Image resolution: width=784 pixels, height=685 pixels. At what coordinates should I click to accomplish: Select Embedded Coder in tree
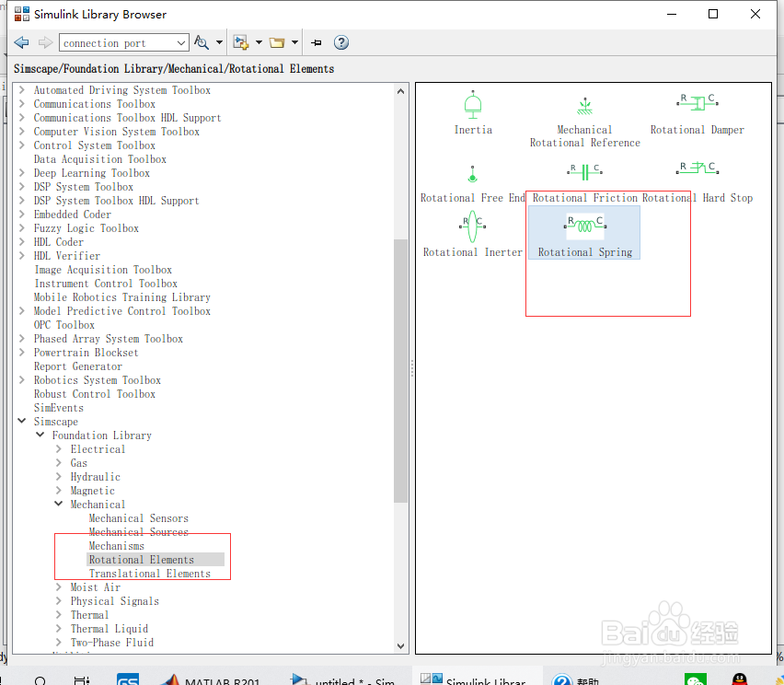click(73, 215)
